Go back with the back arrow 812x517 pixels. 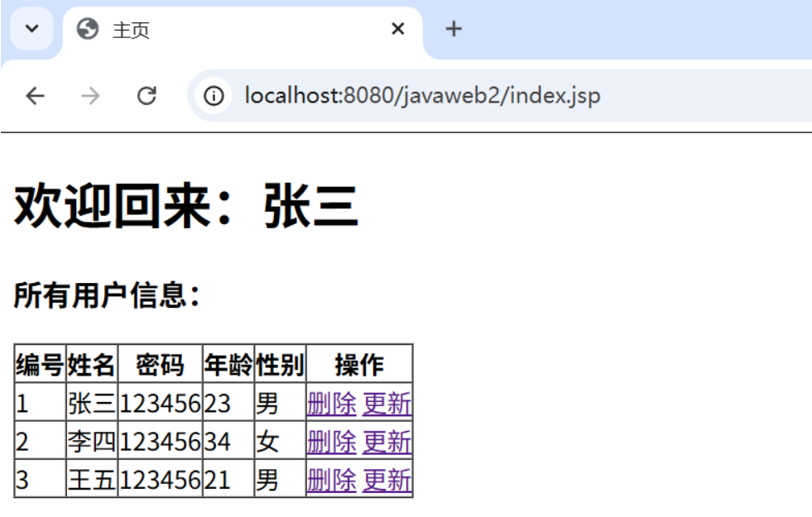click(x=36, y=96)
